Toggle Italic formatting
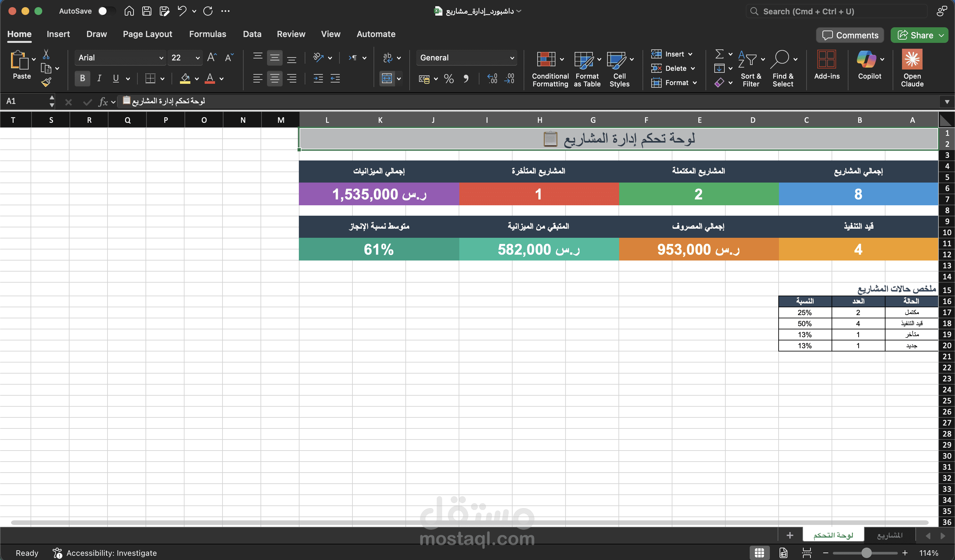955x560 pixels. [x=99, y=78]
